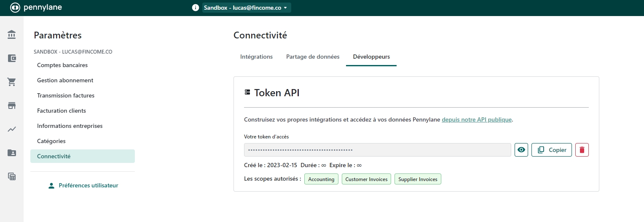Image resolution: width=644 pixels, height=222 pixels.
Task: Go to Comptes bancaires settings
Action: (62, 65)
